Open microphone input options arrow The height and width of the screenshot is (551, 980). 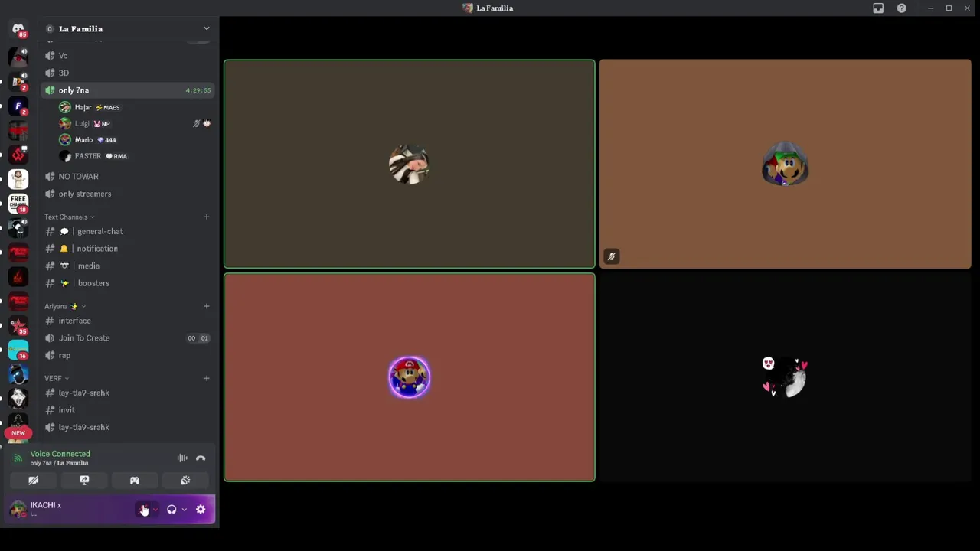155,510
